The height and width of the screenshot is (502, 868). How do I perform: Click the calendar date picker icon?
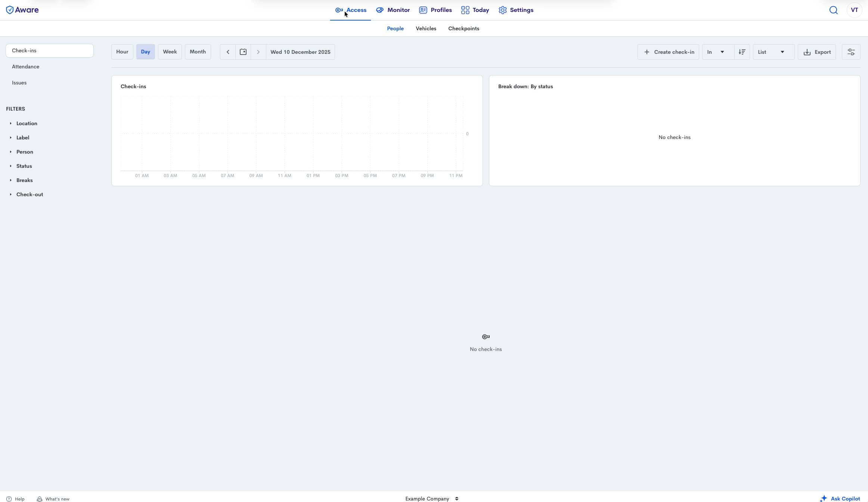click(243, 52)
